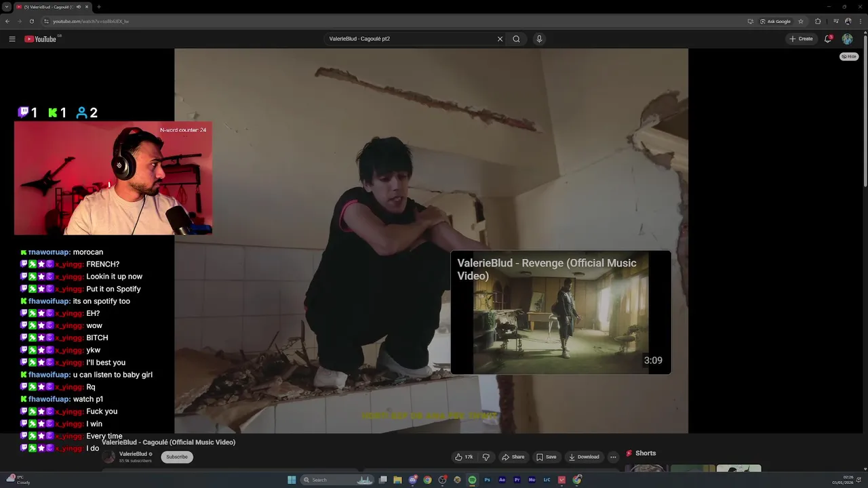The image size is (868, 488).
Task: Dislike the video with thumbs-down icon
Action: point(486,457)
